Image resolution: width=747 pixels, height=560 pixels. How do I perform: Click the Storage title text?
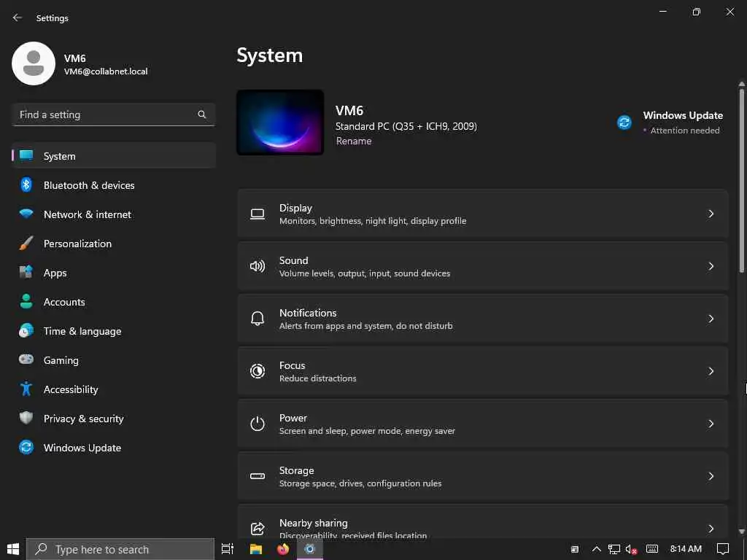(296, 470)
